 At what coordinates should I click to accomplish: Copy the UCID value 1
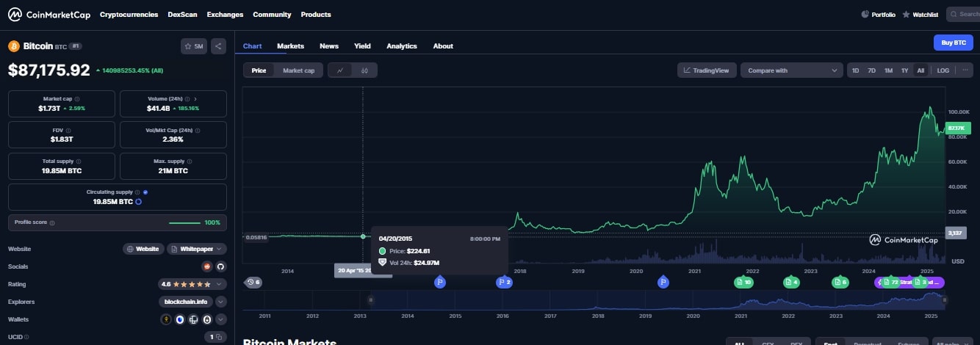[x=215, y=337]
